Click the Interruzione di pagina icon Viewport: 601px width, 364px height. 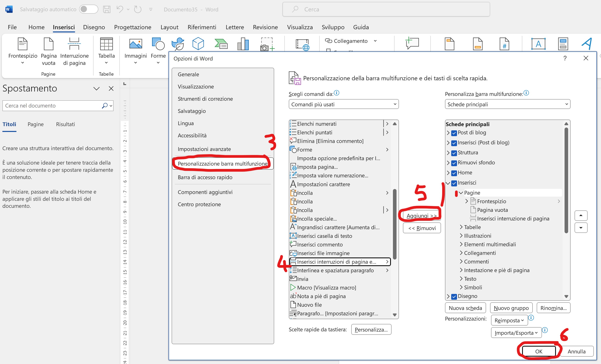(74, 44)
